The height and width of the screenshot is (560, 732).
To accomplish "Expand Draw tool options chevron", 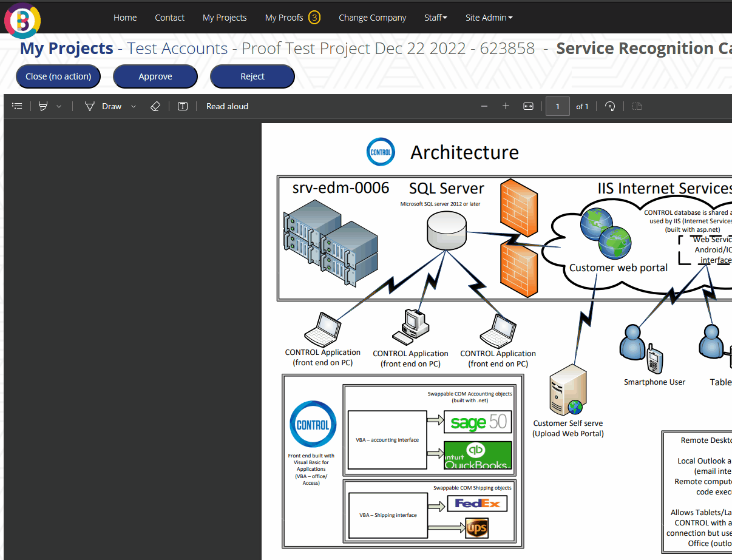I will (x=134, y=106).
